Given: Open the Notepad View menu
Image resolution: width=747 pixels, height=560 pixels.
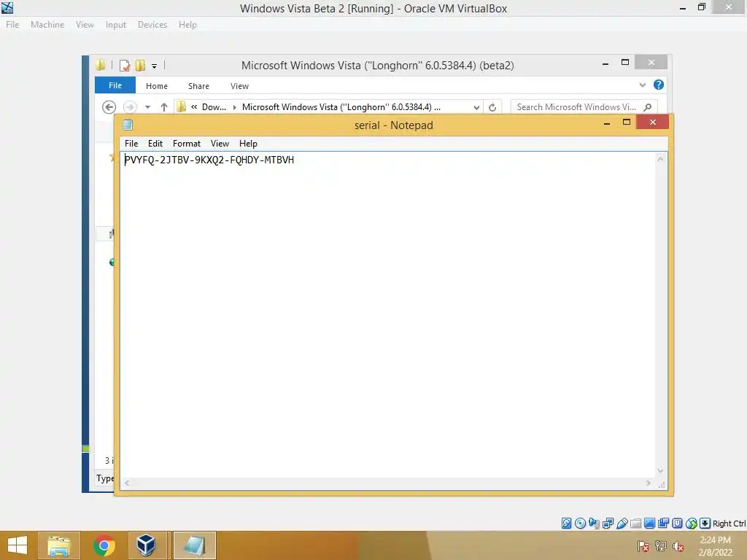Looking at the screenshot, I should (x=220, y=144).
